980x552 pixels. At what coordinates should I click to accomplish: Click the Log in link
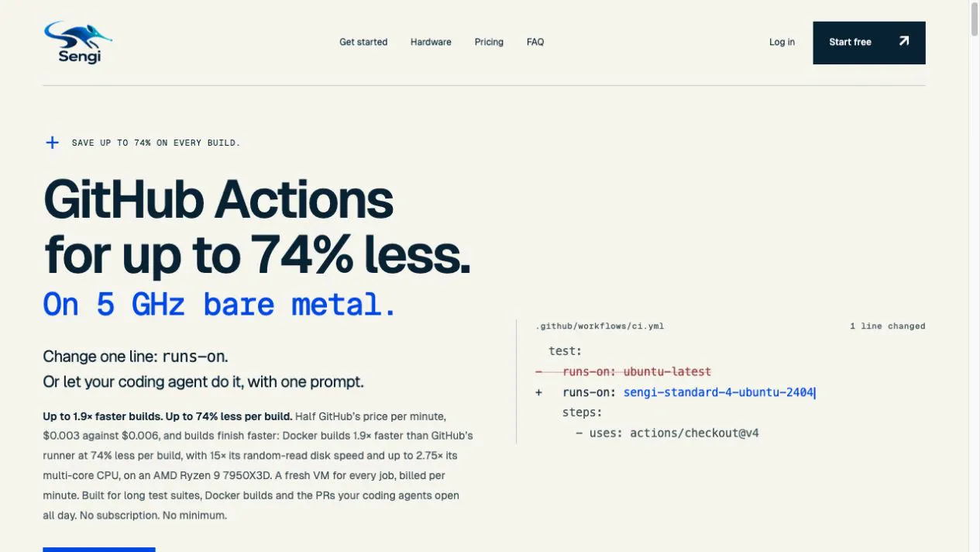[782, 42]
